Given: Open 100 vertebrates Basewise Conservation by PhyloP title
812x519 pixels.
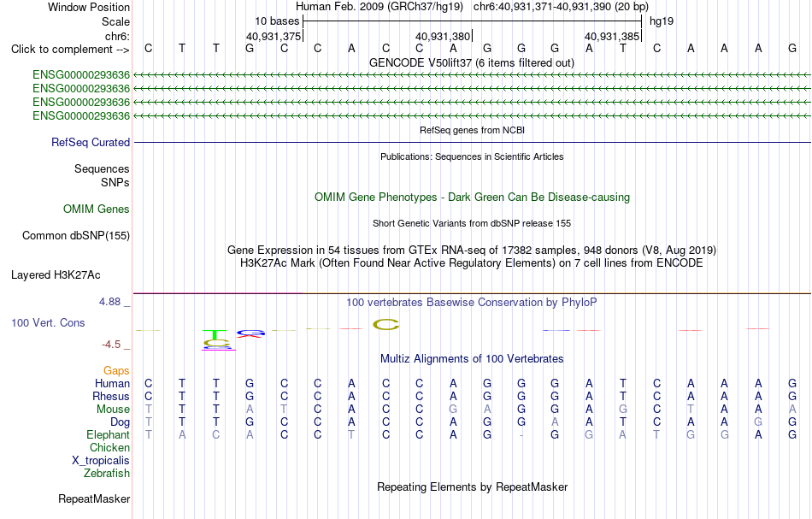Looking at the screenshot, I should click(472, 302).
